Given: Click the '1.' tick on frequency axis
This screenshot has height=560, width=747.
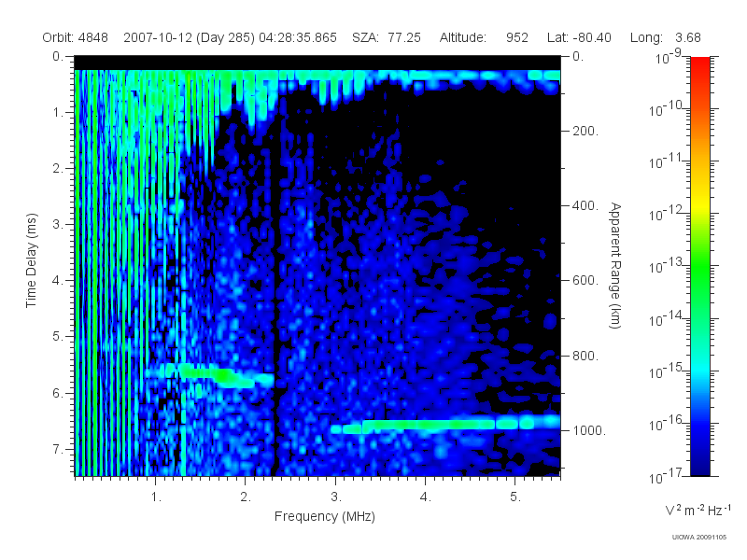Looking at the screenshot, I should [x=156, y=497].
